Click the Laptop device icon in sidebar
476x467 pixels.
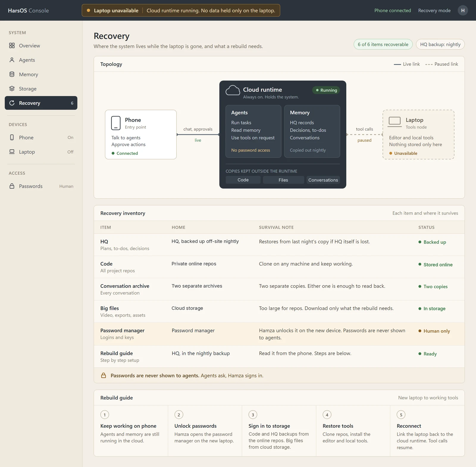pos(12,151)
